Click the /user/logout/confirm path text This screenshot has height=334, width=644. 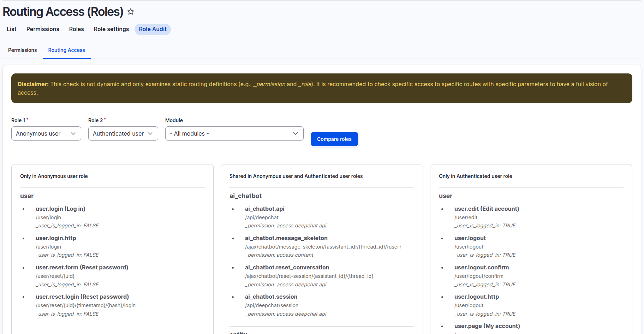pyautogui.click(x=479, y=276)
